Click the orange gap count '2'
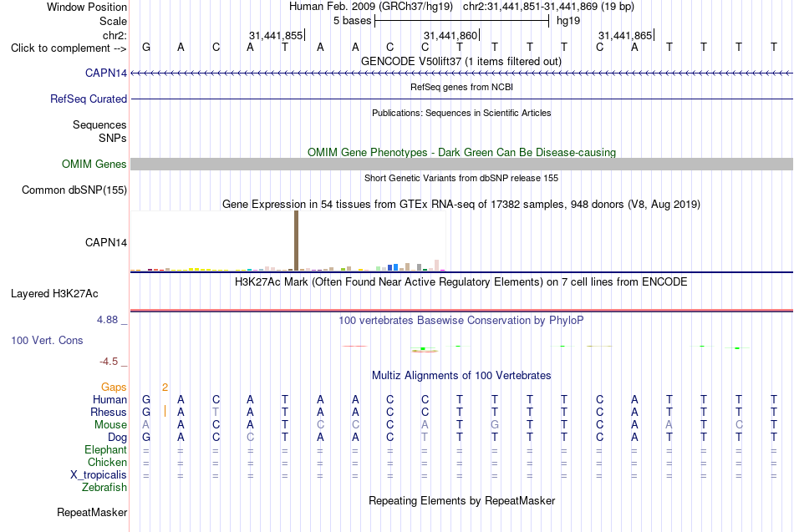 pyautogui.click(x=165, y=388)
